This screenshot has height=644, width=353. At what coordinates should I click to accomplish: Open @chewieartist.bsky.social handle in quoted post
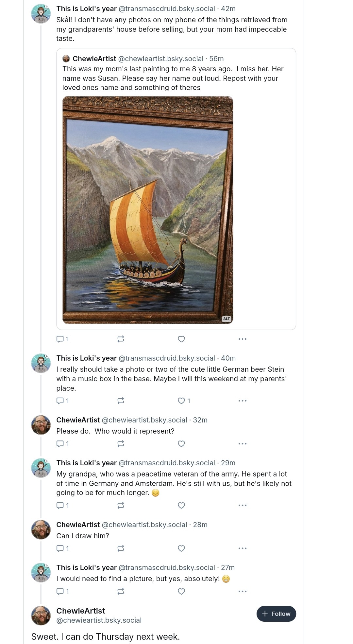[160, 59]
